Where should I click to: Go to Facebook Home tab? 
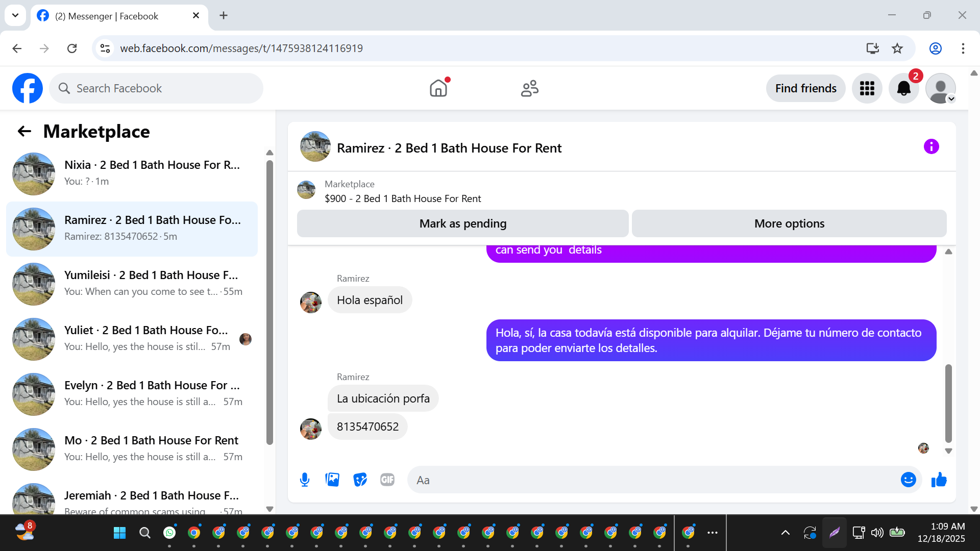pyautogui.click(x=438, y=89)
